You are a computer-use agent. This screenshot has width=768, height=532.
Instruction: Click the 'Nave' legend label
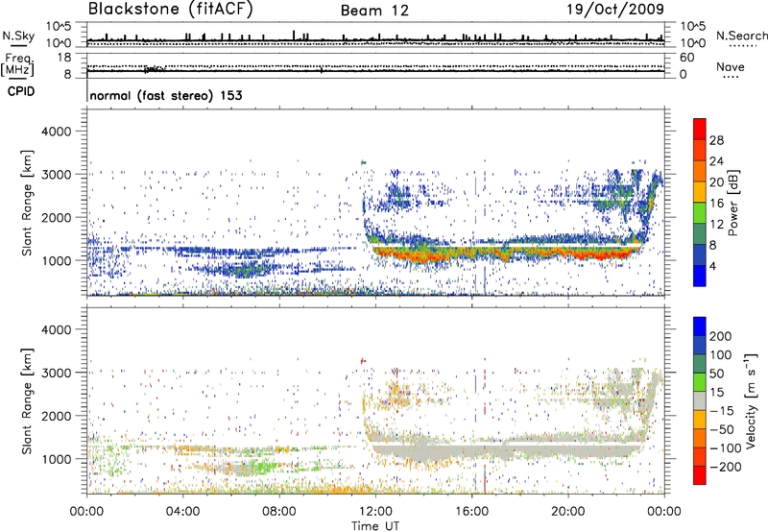pyautogui.click(x=731, y=67)
